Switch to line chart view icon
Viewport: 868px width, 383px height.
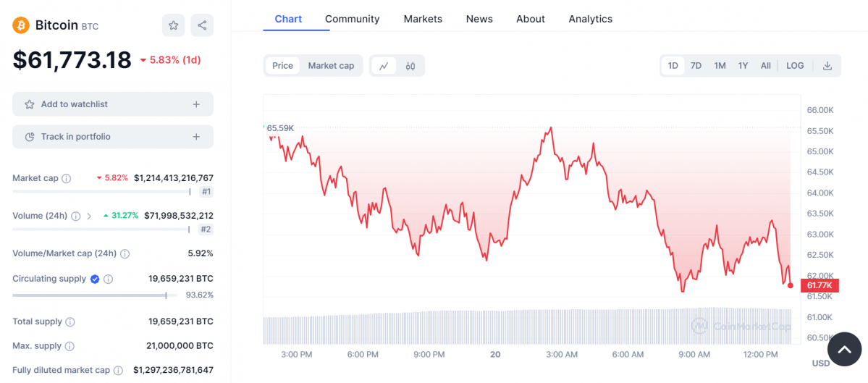click(x=384, y=66)
